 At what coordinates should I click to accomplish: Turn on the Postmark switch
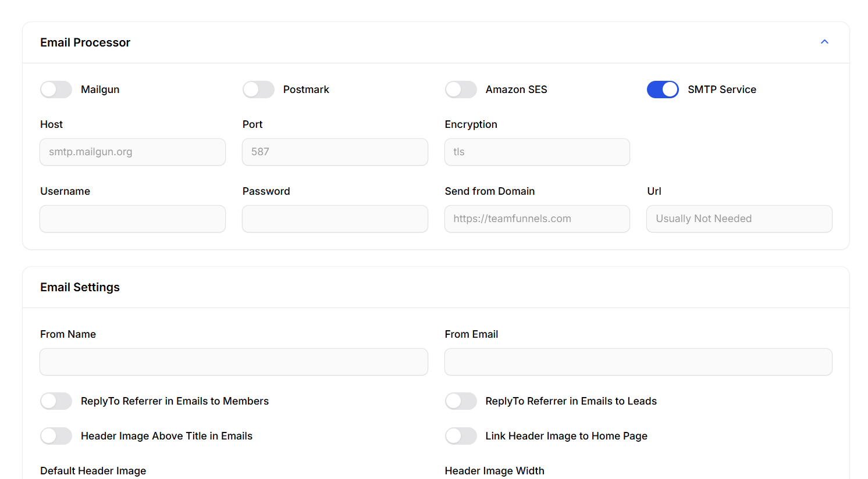[x=258, y=90]
